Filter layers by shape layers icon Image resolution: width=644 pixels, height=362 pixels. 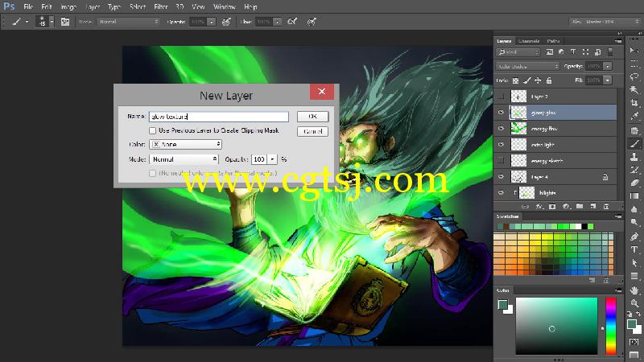pyautogui.click(x=585, y=52)
